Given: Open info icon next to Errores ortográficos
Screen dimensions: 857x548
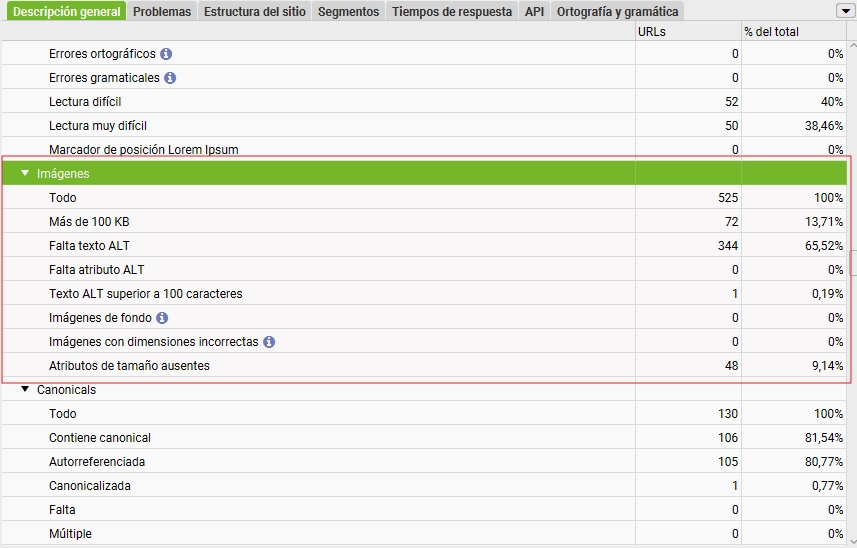Looking at the screenshot, I should tap(166, 54).
